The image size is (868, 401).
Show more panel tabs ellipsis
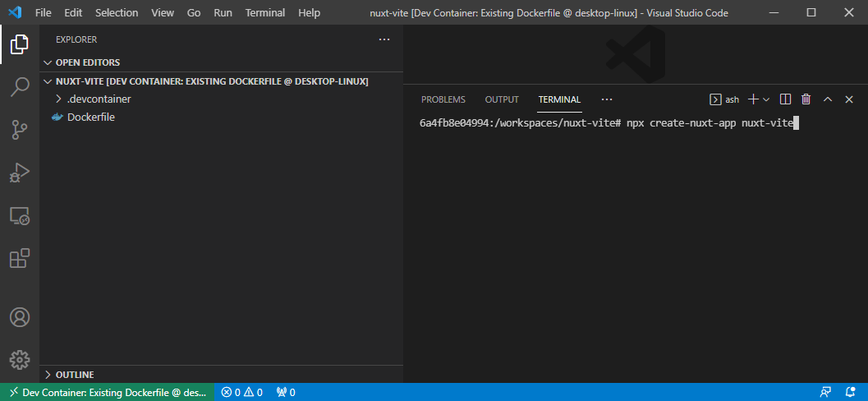[x=607, y=99]
